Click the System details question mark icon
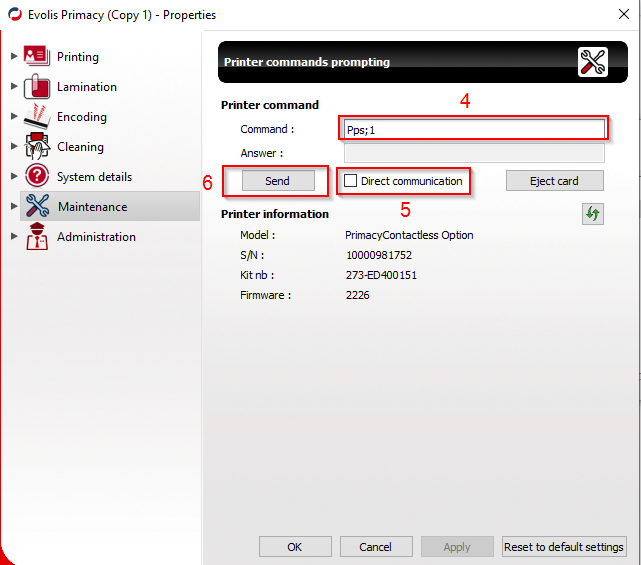Image resolution: width=641 pixels, height=565 pixels. [37, 176]
